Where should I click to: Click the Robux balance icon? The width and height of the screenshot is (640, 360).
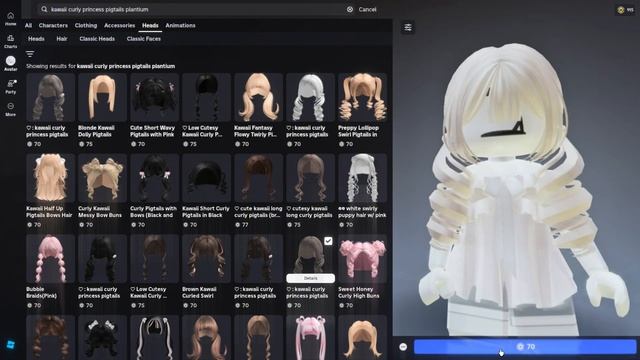pos(621,10)
